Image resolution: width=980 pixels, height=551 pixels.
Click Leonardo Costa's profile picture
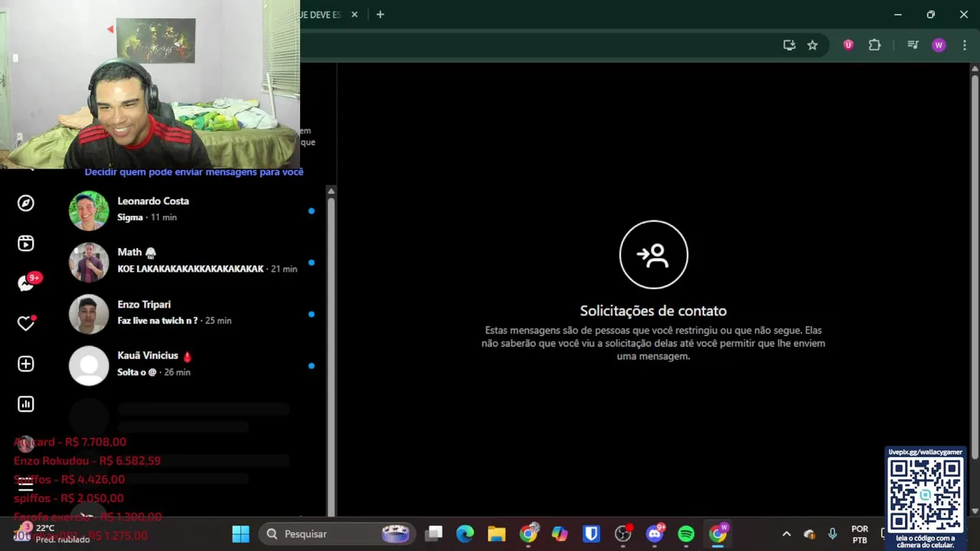click(x=89, y=210)
